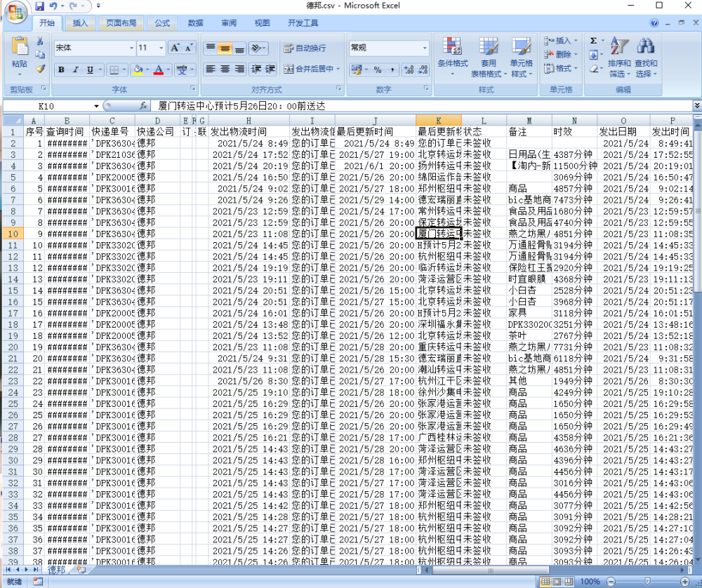
Task: Toggle italic formatting
Action: point(76,69)
